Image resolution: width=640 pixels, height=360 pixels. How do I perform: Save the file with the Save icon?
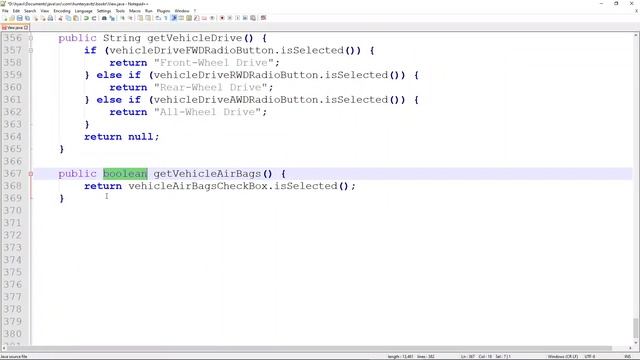tap(20, 18)
